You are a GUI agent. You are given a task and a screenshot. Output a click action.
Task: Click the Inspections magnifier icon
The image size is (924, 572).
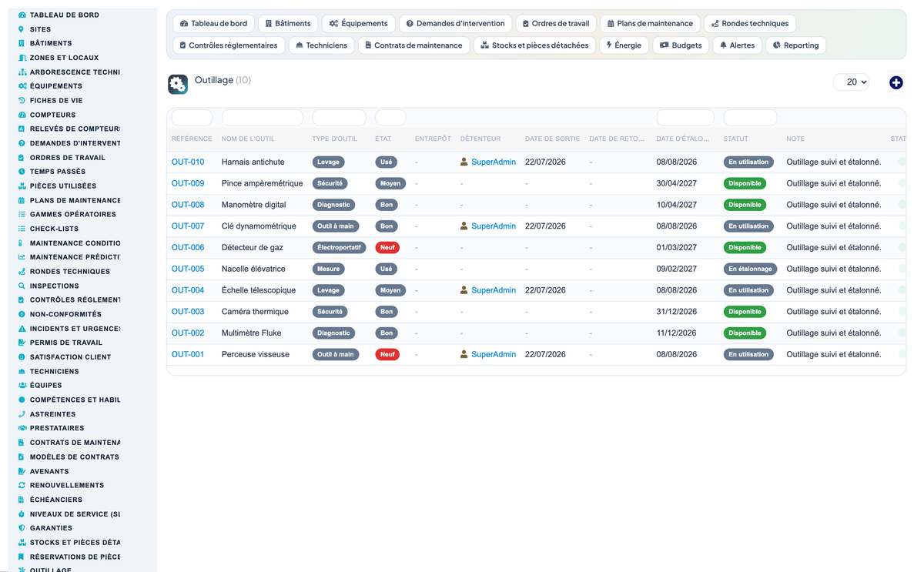pos(22,286)
